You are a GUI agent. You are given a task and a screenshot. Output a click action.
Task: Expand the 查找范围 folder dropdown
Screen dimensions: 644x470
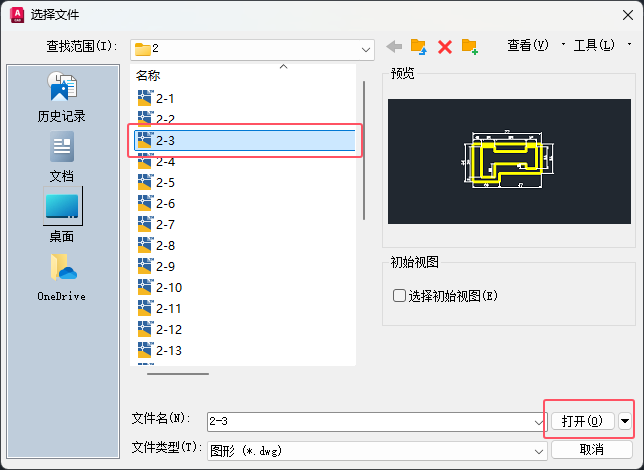pos(366,50)
